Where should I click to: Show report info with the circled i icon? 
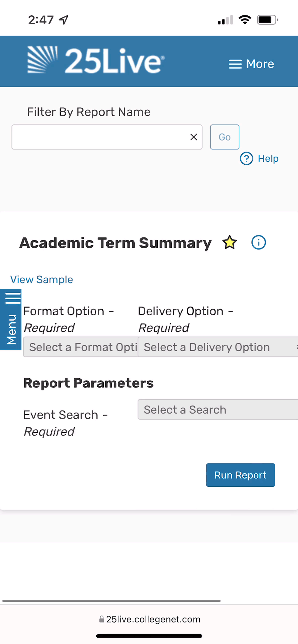[x=258, y=242]
